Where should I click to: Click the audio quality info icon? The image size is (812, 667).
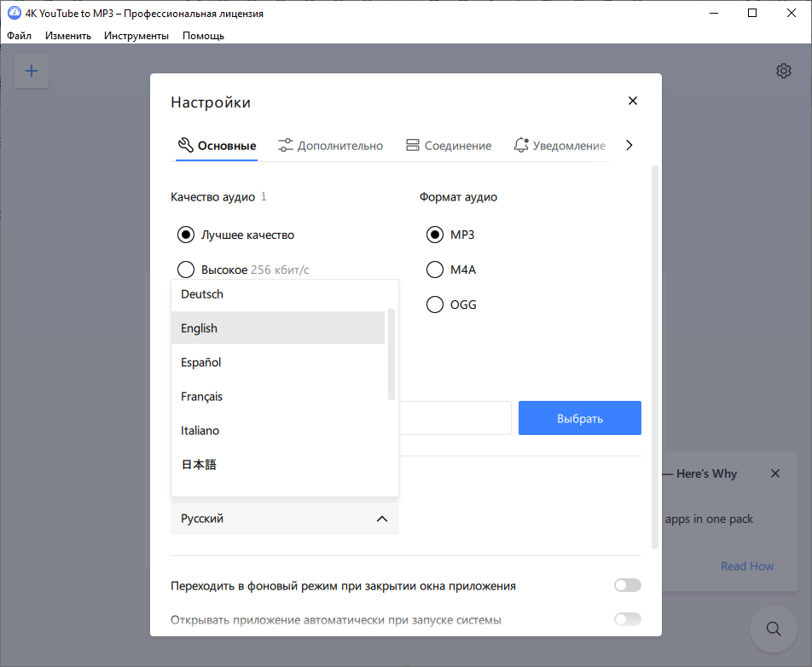pos(264,196)
